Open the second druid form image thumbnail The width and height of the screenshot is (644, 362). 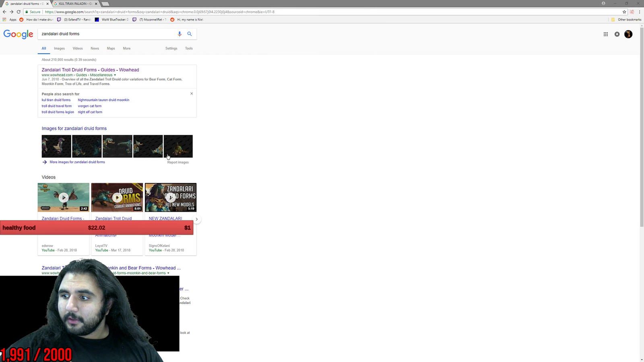[87, 146]
